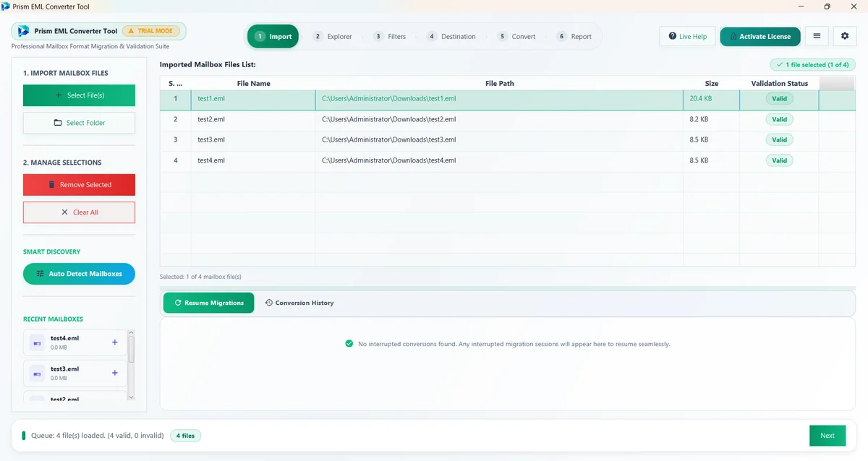Click the Next button
Image resolution: width=868 pixels, height=461 pixels.
click(827, 436)
